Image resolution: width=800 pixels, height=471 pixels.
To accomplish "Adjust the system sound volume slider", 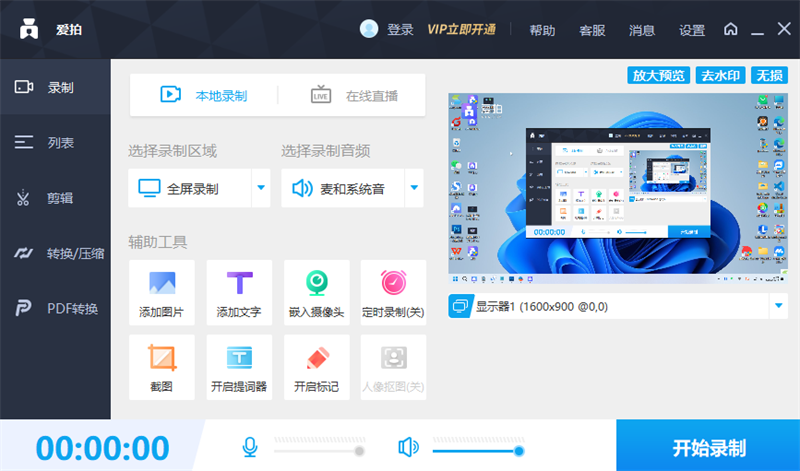I will tap(478, 451).
